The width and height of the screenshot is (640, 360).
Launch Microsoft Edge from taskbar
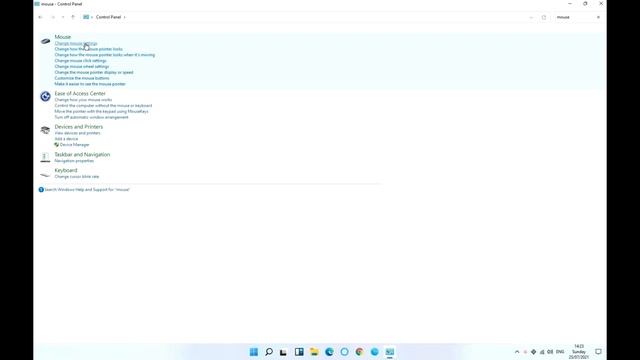point(329,352)
